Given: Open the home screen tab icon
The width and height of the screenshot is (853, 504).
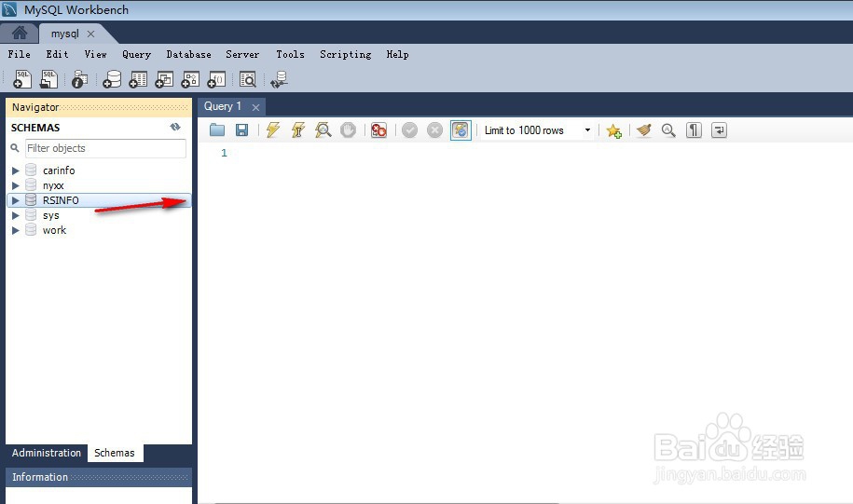Looking at the screenshot, I should (20, 34).
